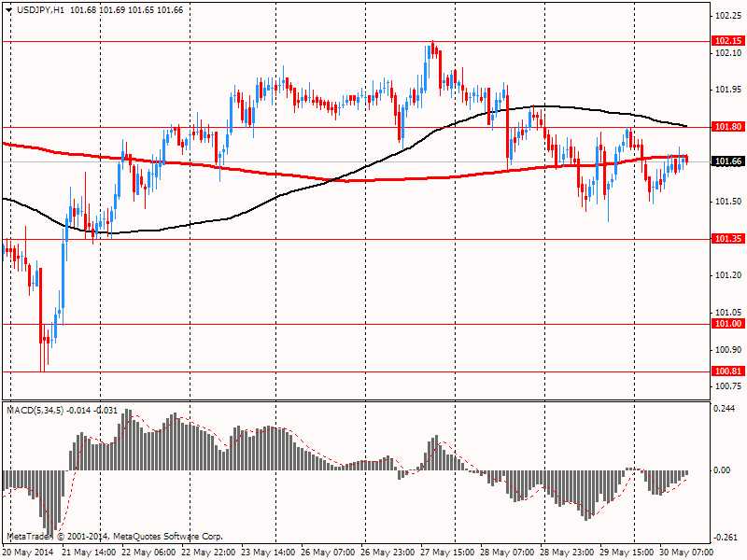Click the 21 May 14:00 time axis label
This screenshot has height=560, width=747.
tap(89, 553)
